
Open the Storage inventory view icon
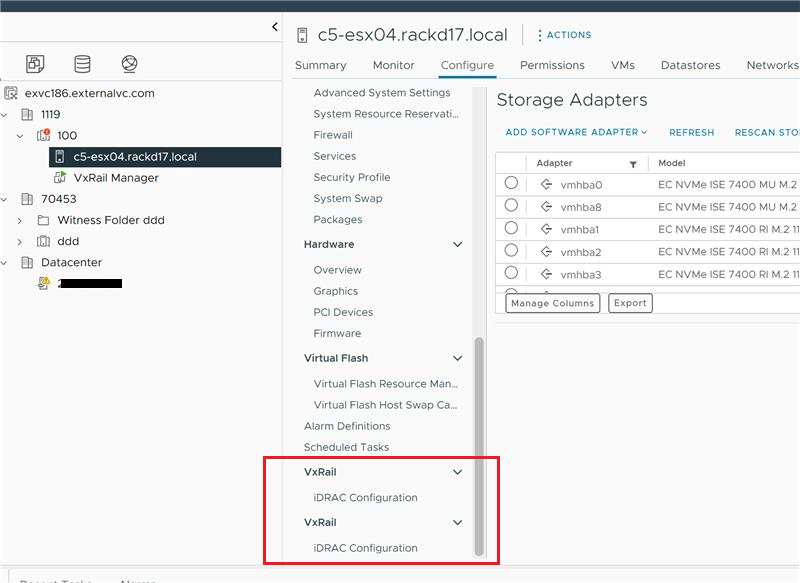point(83,63)
